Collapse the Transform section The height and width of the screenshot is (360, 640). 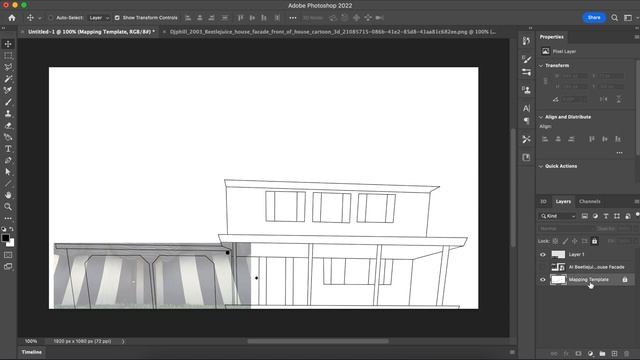pos(541,65)
